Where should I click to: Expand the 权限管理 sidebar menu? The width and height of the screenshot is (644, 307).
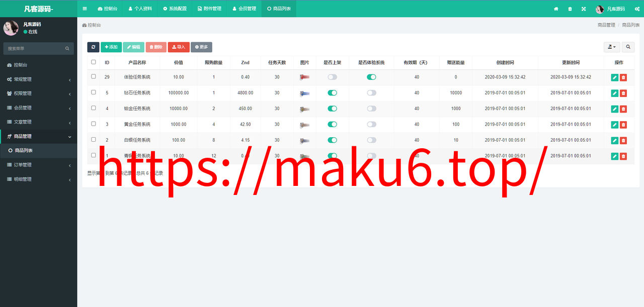38,93
